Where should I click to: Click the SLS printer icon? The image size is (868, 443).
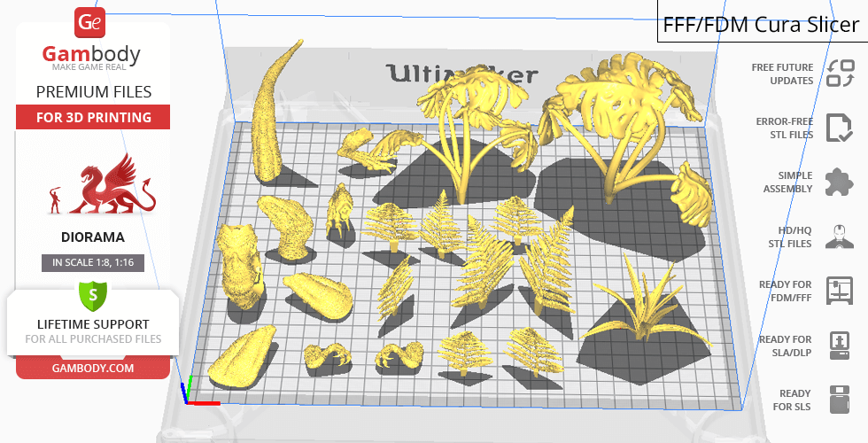pos(839,400)
